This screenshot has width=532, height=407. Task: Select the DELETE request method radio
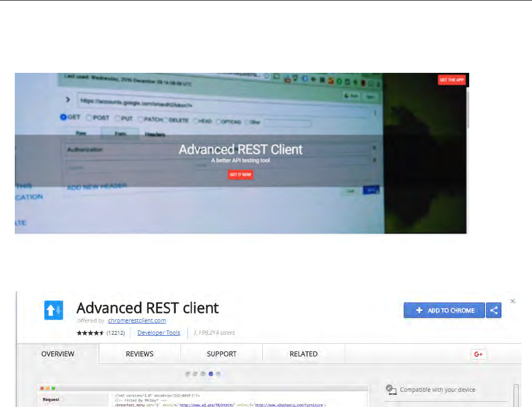click(x=166, y=120)
